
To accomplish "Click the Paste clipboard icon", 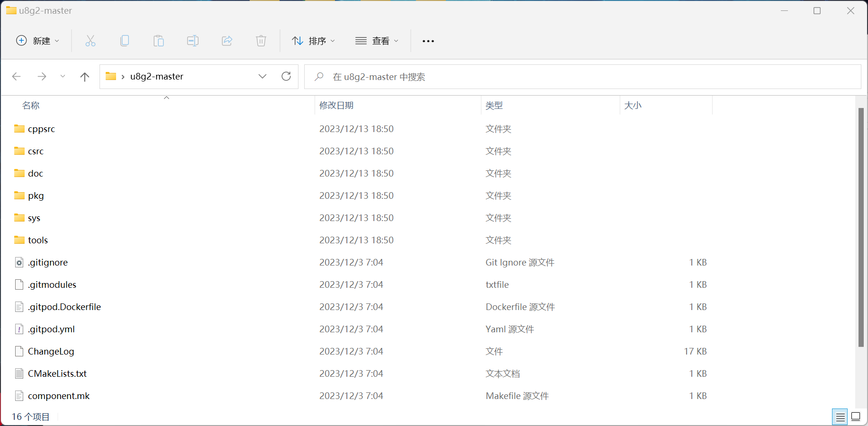I will pyautogui.click(x=159, y=41).
